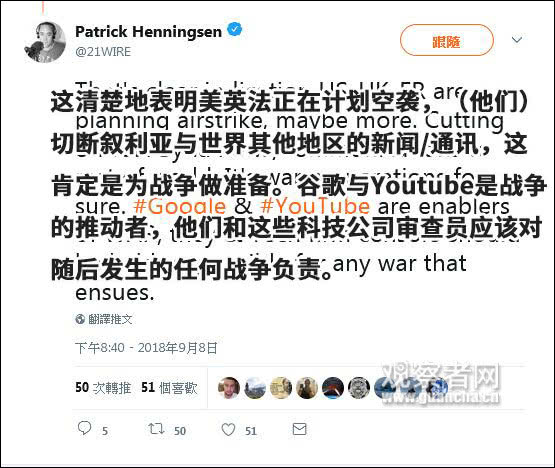The height and width of the screenshot is (468, 555).
Task: Click the first liker avatar thumbnail
Action: (229, 388)
